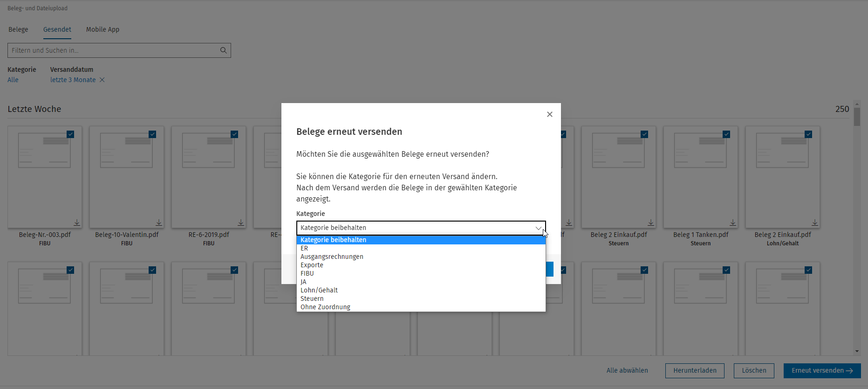Click the 'Alle abwählen' link

click(627, 370)
